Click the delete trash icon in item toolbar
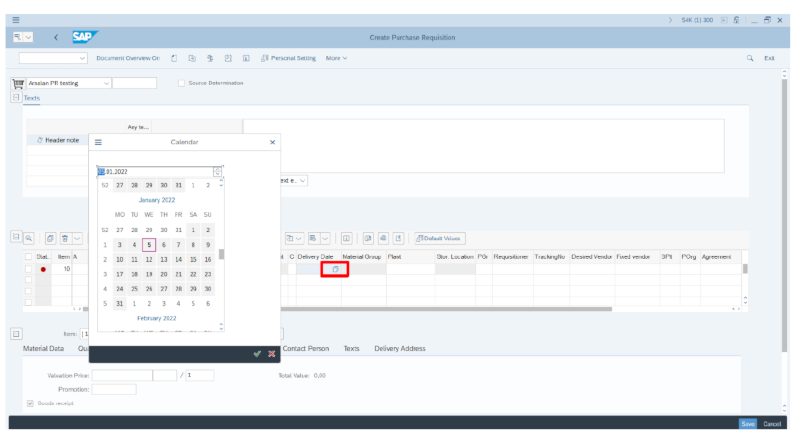Image resolution: width=800 pixels, height=444 pixels. pyautogui.click(x=65, y=238)
